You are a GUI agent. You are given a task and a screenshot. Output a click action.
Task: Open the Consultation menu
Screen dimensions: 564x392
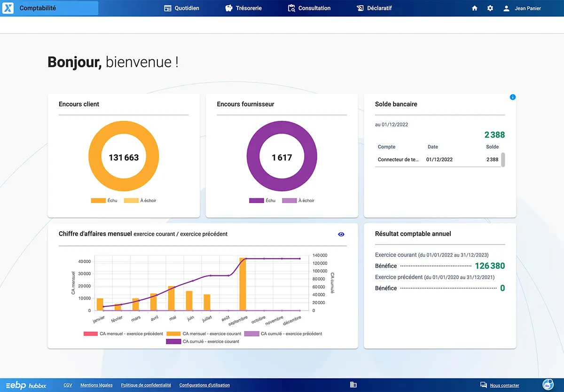pyautogui.click(x=309, y=8)
